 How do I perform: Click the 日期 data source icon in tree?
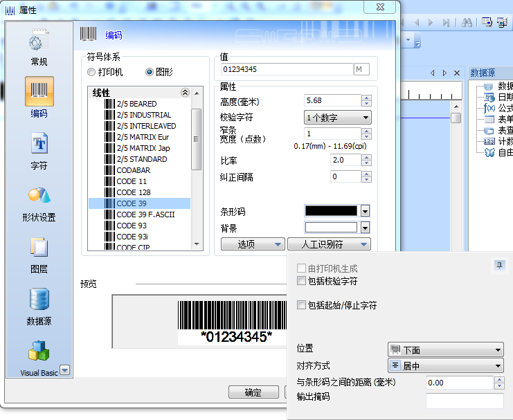489,97
